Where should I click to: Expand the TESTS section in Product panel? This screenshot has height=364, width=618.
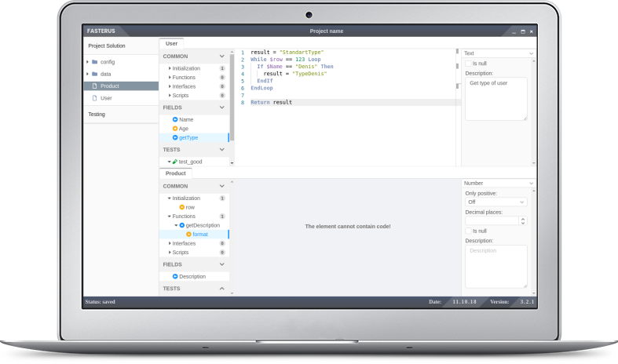(222, 289)
